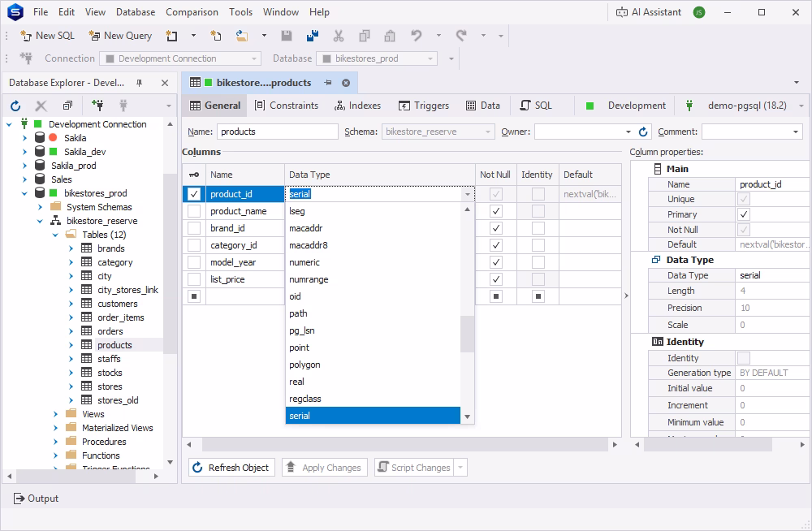
Task: Toggle primary key checkbox for model_year
Action: [194, 262]
